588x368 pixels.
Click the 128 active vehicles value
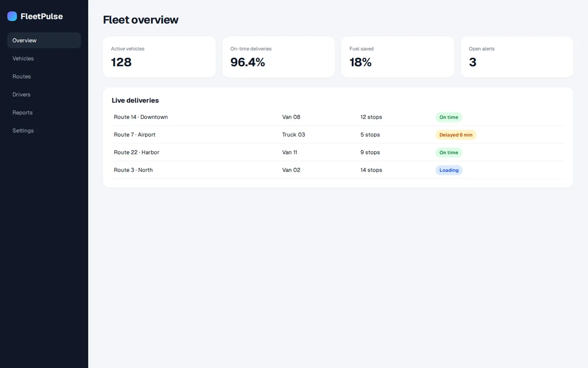(x=121, y=62)
